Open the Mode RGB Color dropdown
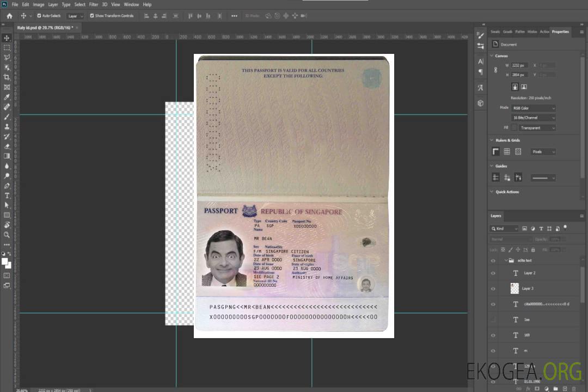 [x=533, y=108]
